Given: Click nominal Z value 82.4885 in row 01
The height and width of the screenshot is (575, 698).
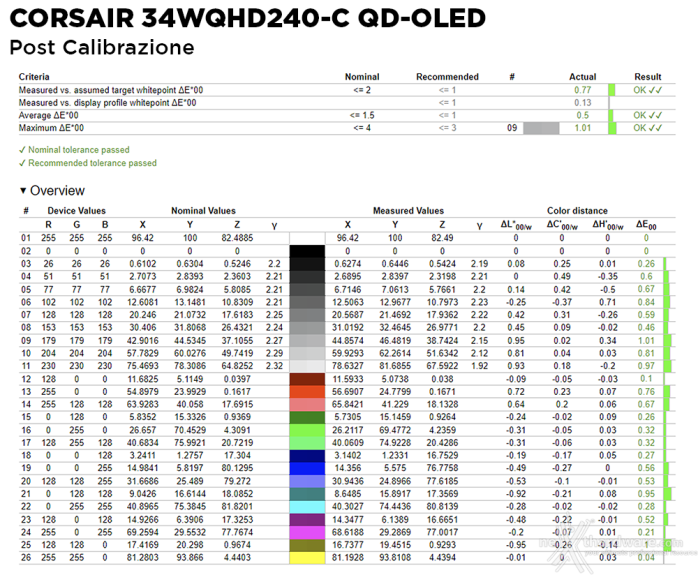Looking at the screenshot, I should (x=237, y=238).
